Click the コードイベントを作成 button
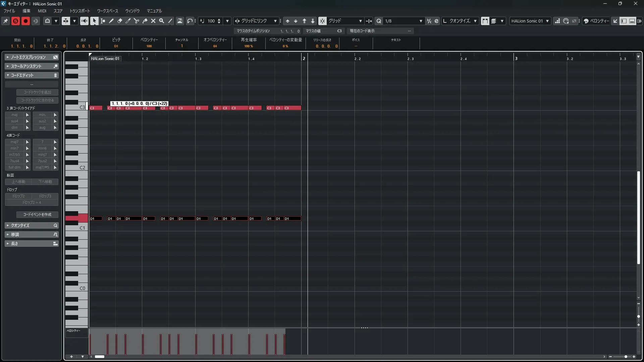This screenshot has width=644, height=362. point(37,215)
